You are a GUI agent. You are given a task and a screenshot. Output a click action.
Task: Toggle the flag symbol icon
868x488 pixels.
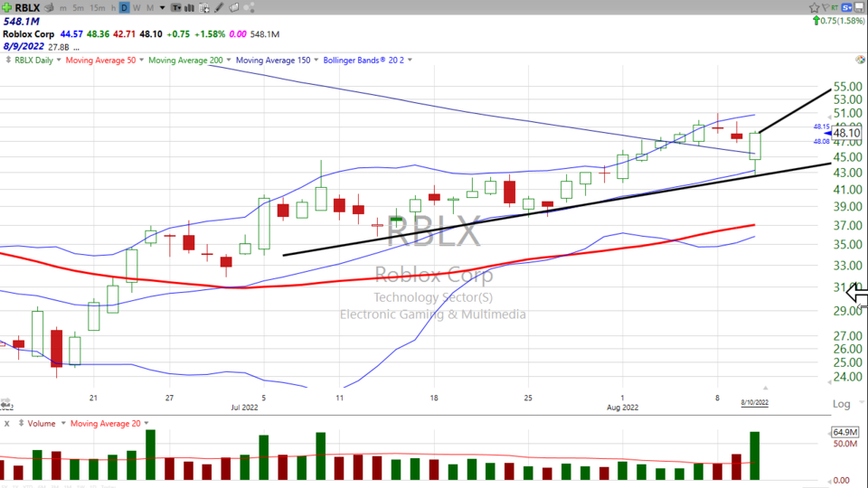point(825,7)
